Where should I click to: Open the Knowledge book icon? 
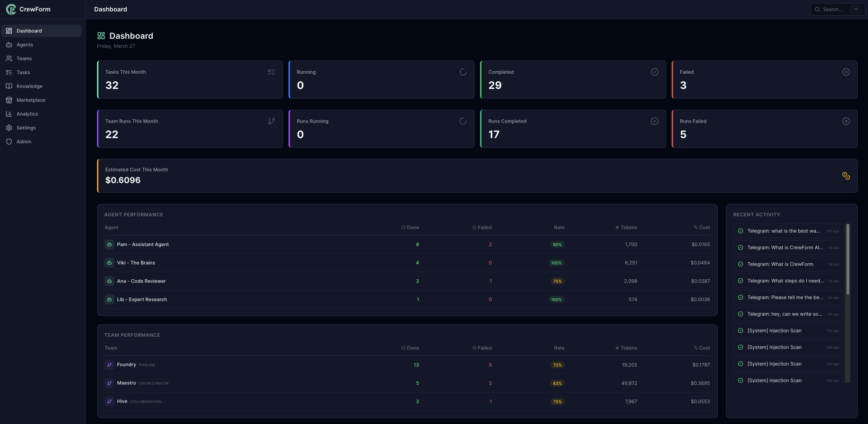[9, 86]
